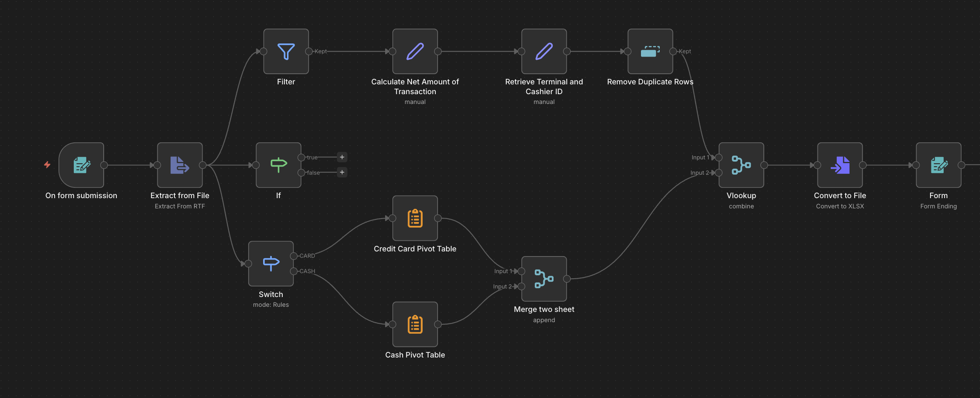The height and width of the screenshot is (398, 980).
Task: Select the Convert to File node
Action: point(840,165)
